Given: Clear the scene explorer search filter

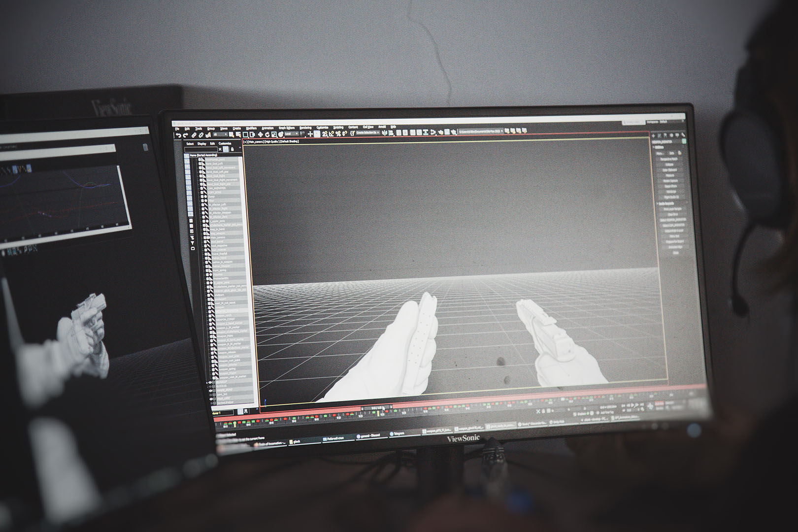Looking at the screenshot, I should coord(220,149).
